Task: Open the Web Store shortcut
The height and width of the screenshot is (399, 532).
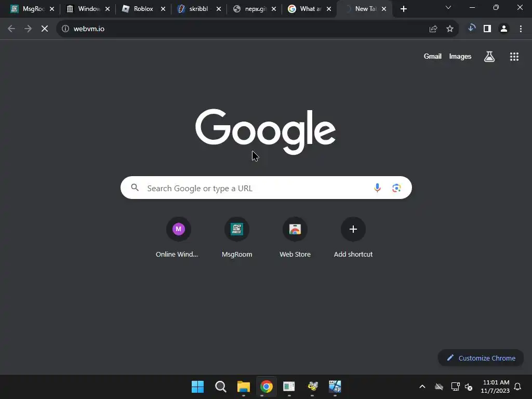Action: 295,237
